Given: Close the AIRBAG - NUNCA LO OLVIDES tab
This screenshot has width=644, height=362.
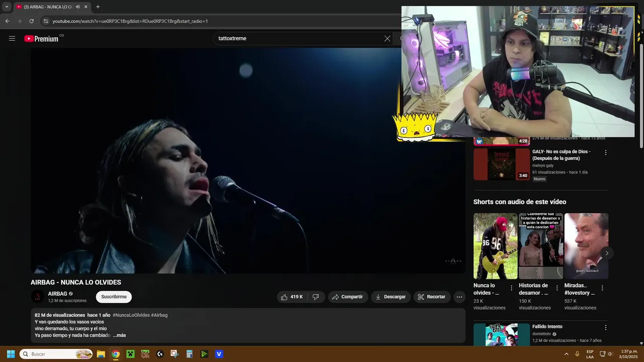Looking at the screenshot, I should pos(86,7).
